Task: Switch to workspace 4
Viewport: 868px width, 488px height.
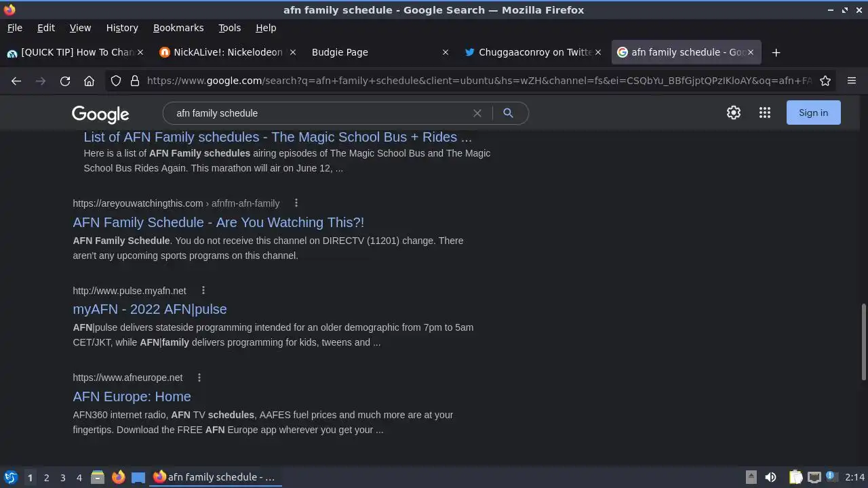Action: [79, 478]
